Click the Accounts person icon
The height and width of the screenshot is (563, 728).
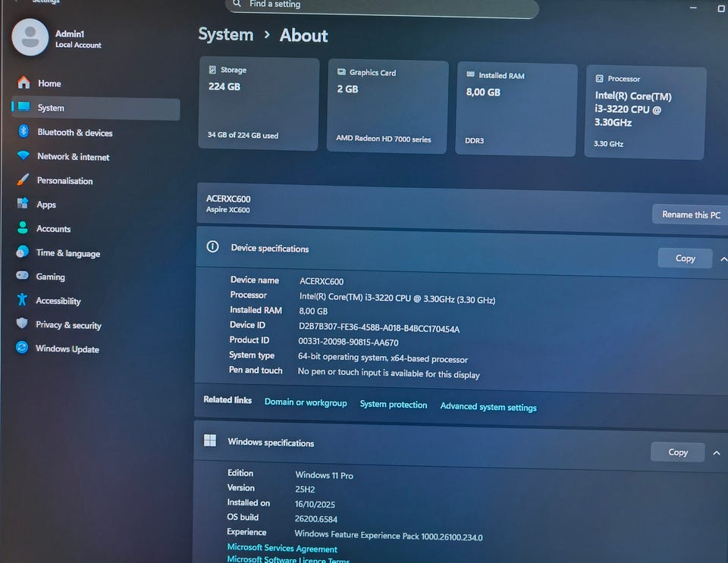coord(22,227)
